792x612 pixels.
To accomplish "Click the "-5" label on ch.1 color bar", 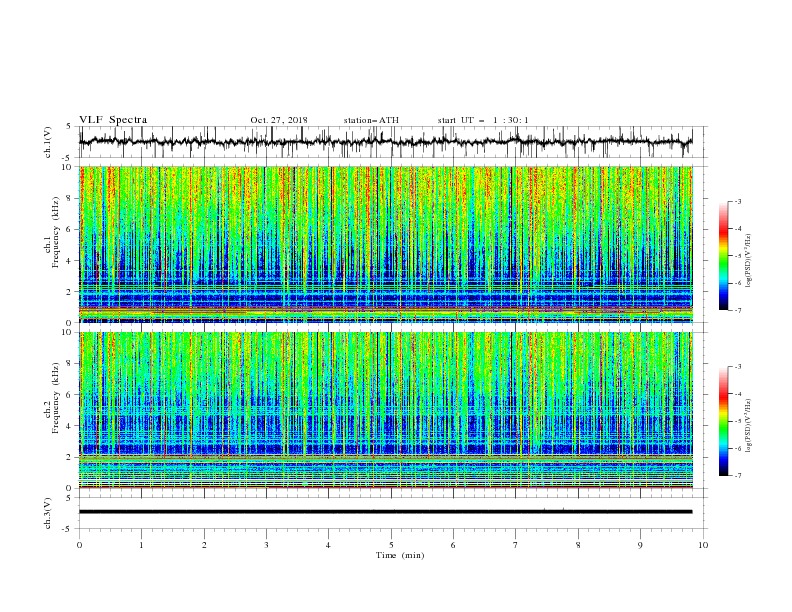I will tap(738, 256).
